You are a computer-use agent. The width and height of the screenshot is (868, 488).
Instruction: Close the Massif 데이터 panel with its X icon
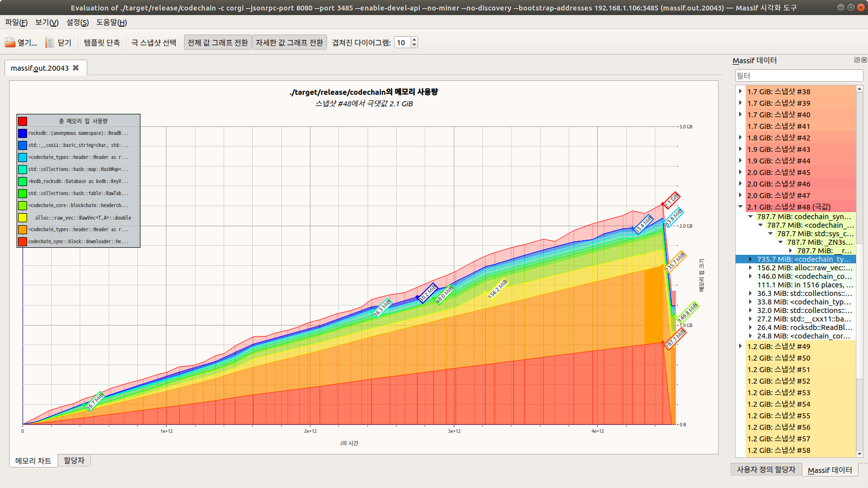tap(863, 60)
